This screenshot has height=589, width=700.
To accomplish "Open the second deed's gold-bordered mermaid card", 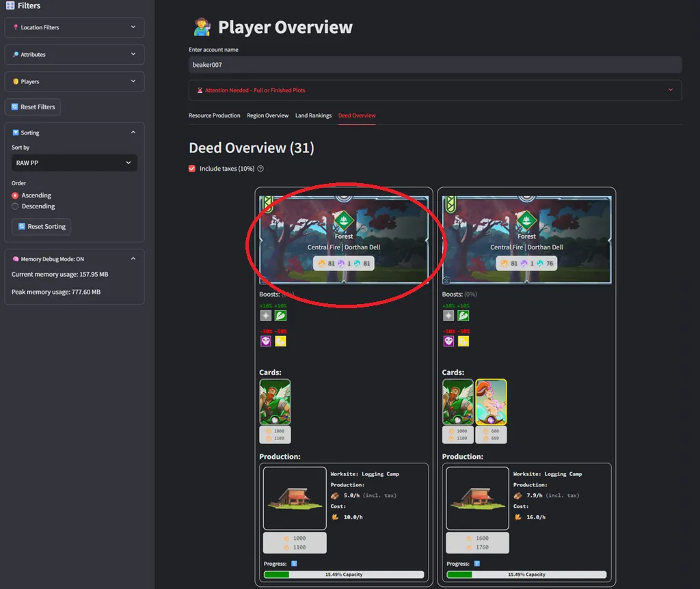I will coord(491,402).
